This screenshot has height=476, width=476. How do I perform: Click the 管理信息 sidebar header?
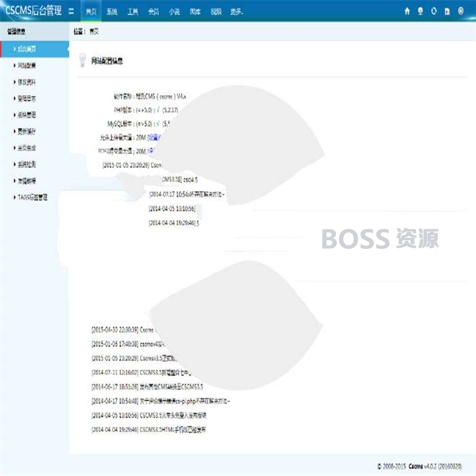click(x=16, y=31)
